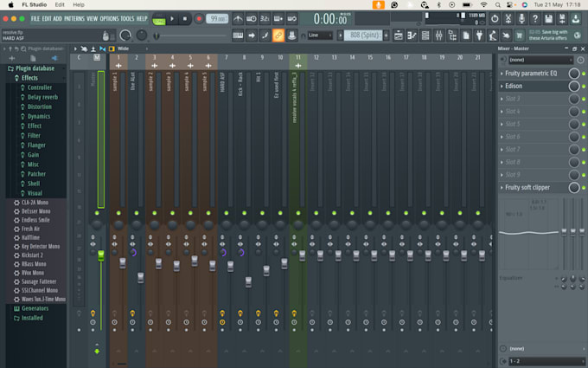Open the plugin picker plug icon
This screenshot has height=368, width=588.
(479, 36)
